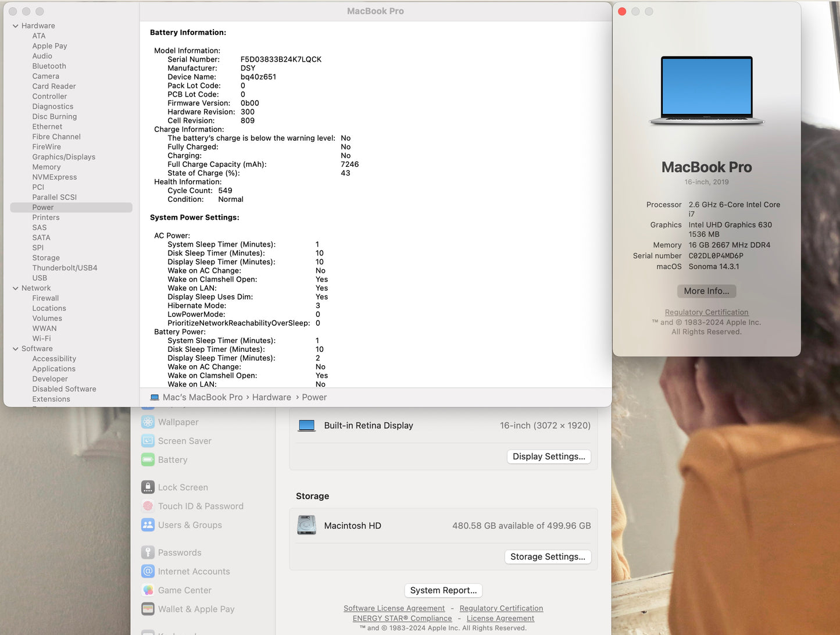Open Game Center settings
840x635 pixels.
point(148,590)
